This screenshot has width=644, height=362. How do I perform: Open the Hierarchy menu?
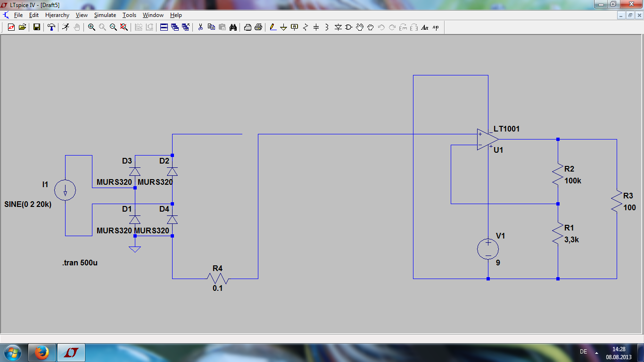pyautogui.click(x=57, y=15)
